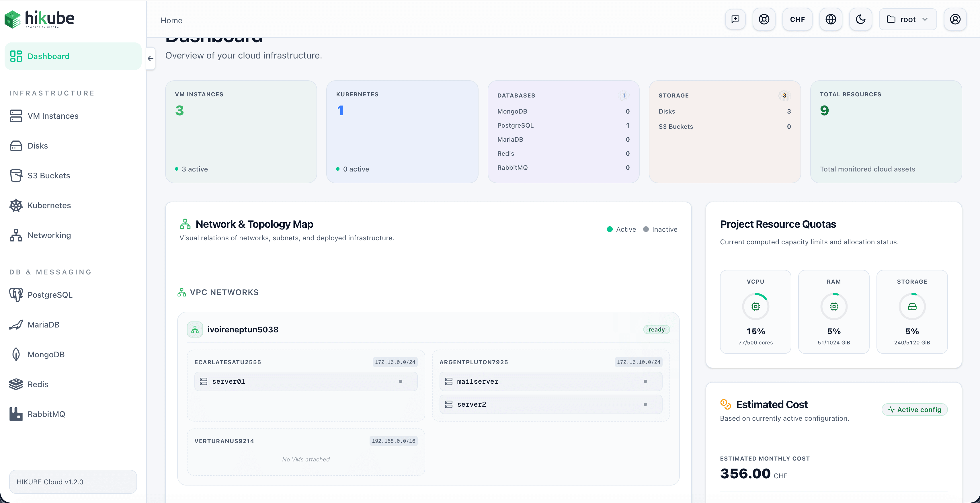Click the ivoireneptun5038 network icon
This screenshot has width=980, height=503.
point(195,330)
